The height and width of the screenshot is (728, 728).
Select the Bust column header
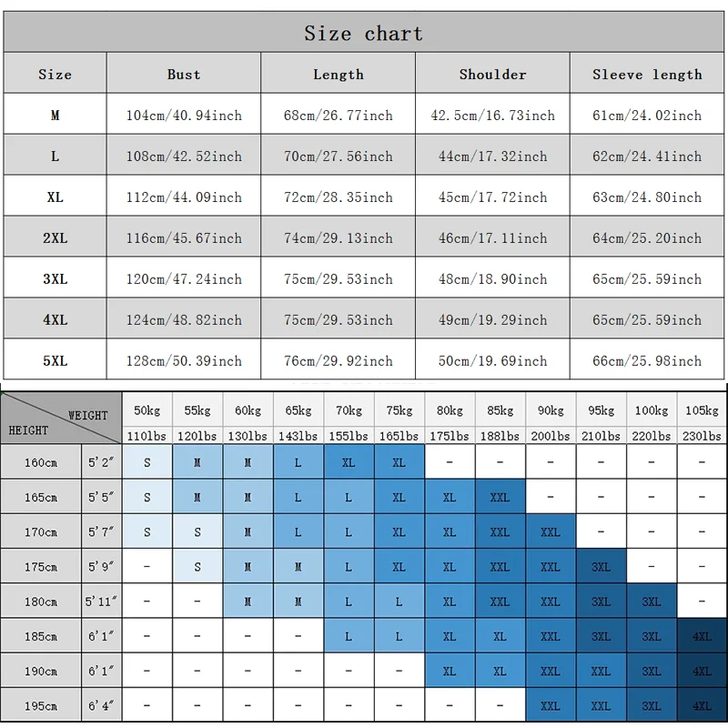(x=184, y=75)
